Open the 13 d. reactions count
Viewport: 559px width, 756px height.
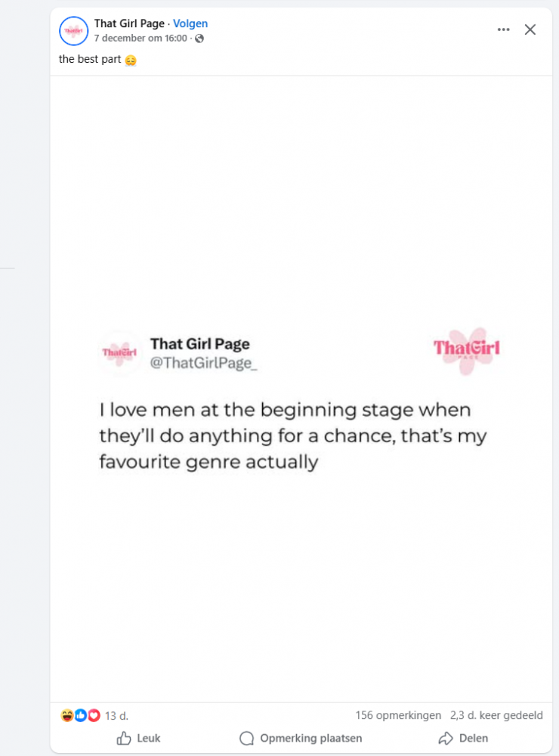(116, 715)
